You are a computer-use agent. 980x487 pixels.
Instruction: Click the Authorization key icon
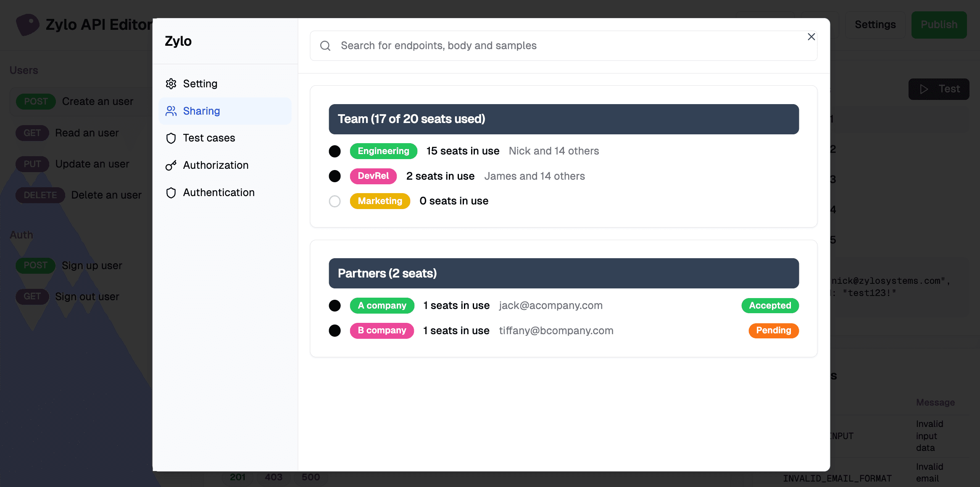point(171,165)
